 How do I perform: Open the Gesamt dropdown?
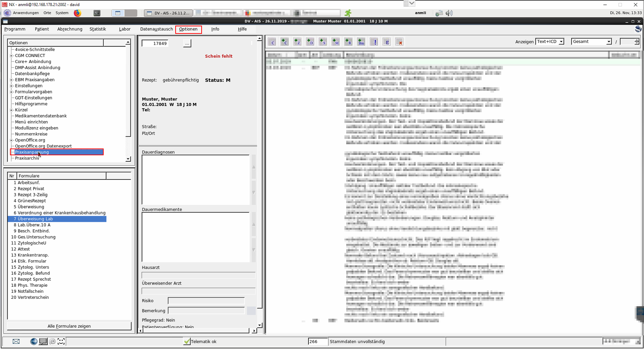click(592, 42)
